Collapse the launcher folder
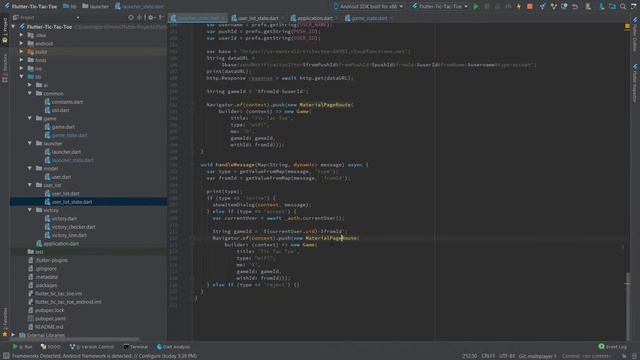Viewport: 640px width, 360px height. 30,143
